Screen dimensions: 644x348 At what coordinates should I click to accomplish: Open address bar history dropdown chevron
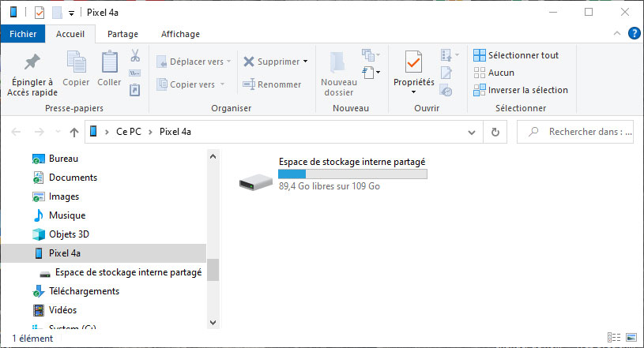(x=472, y=132)
